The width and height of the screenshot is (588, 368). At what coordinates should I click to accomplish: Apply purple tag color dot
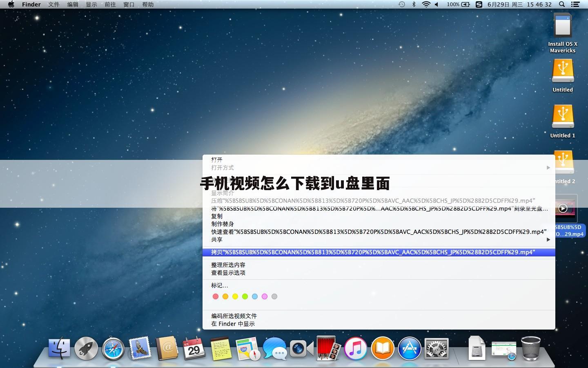(265, 296)
